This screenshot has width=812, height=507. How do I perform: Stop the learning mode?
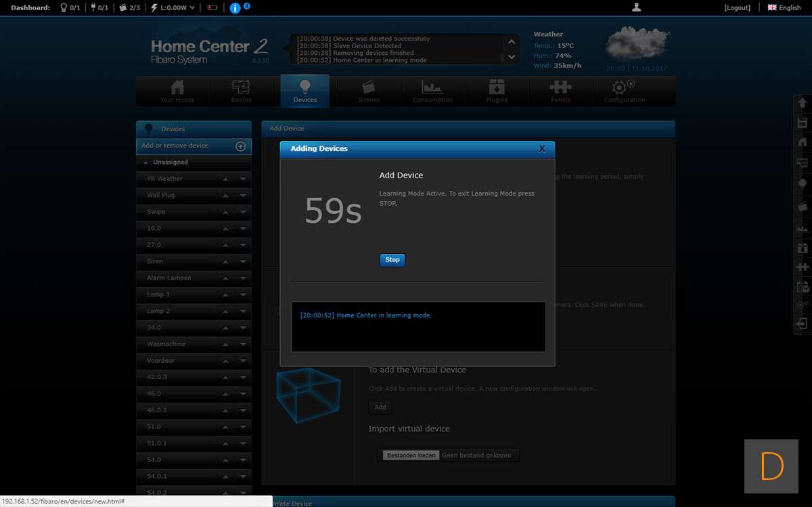tap(392, 260)
